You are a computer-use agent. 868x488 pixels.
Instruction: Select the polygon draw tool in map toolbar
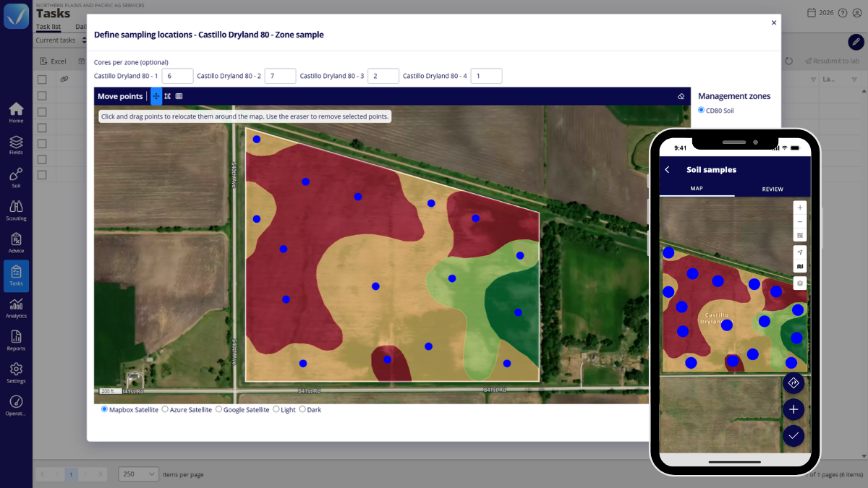point(168,96)
